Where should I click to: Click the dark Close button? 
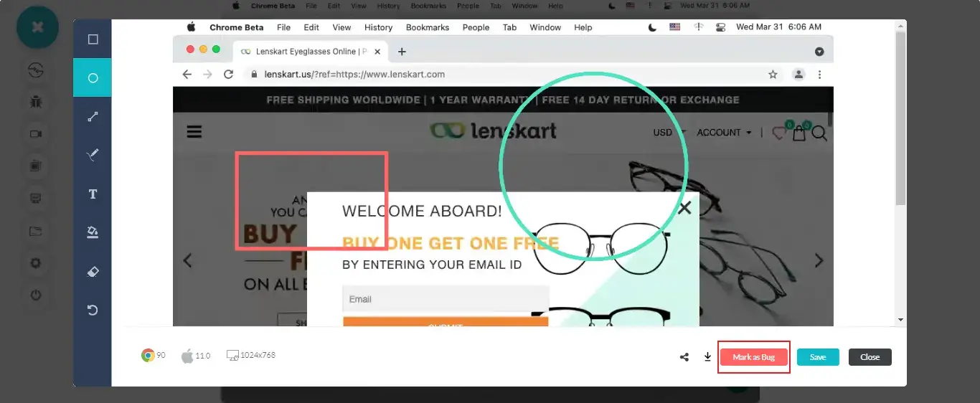pos(870,357)
